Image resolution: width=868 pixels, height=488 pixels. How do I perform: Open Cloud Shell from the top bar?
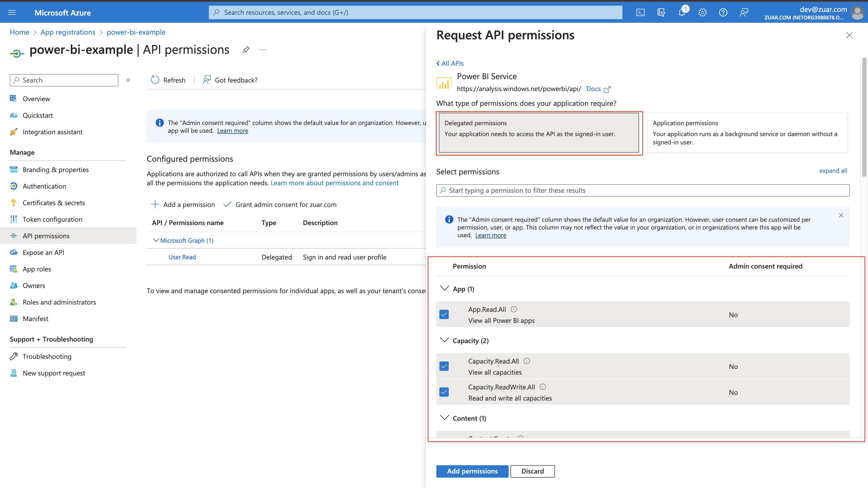[640, 12]
